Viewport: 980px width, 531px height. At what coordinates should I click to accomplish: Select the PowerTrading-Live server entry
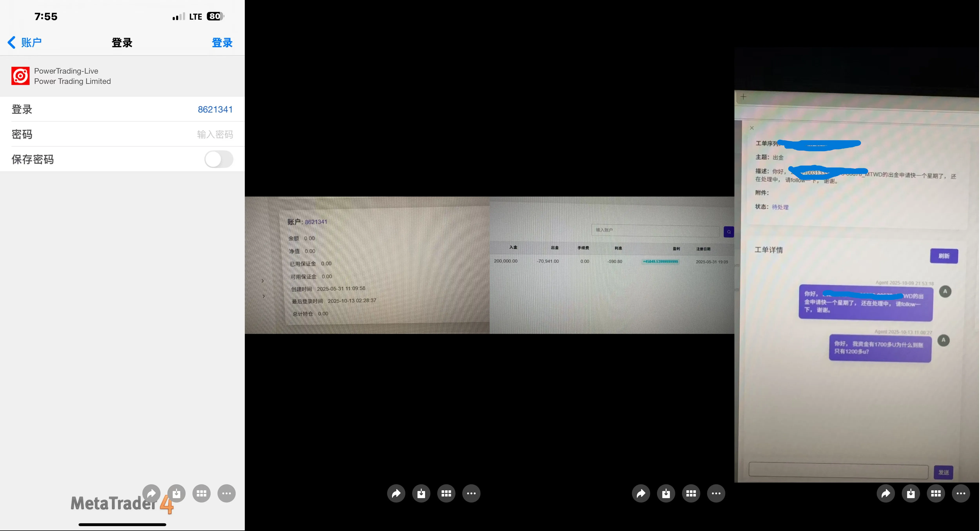pyautogui.click(x=122, y=76)
